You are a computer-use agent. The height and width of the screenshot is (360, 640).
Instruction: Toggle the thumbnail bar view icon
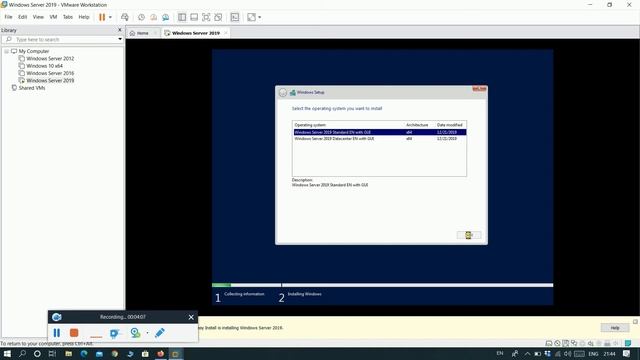point(194,17)
